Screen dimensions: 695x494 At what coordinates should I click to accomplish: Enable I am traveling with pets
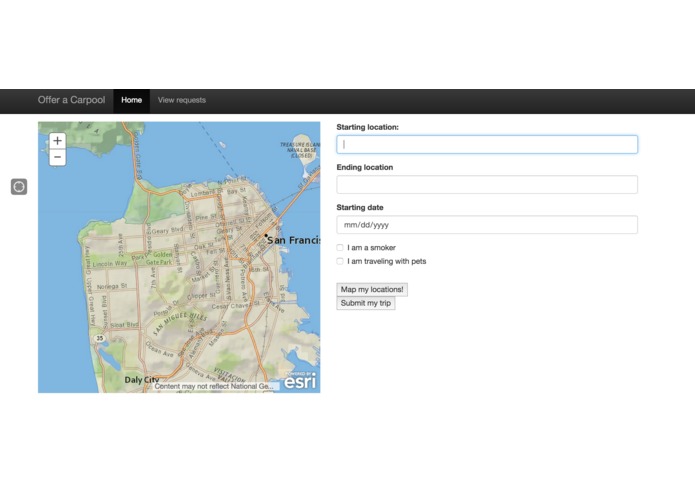point(340,261)
